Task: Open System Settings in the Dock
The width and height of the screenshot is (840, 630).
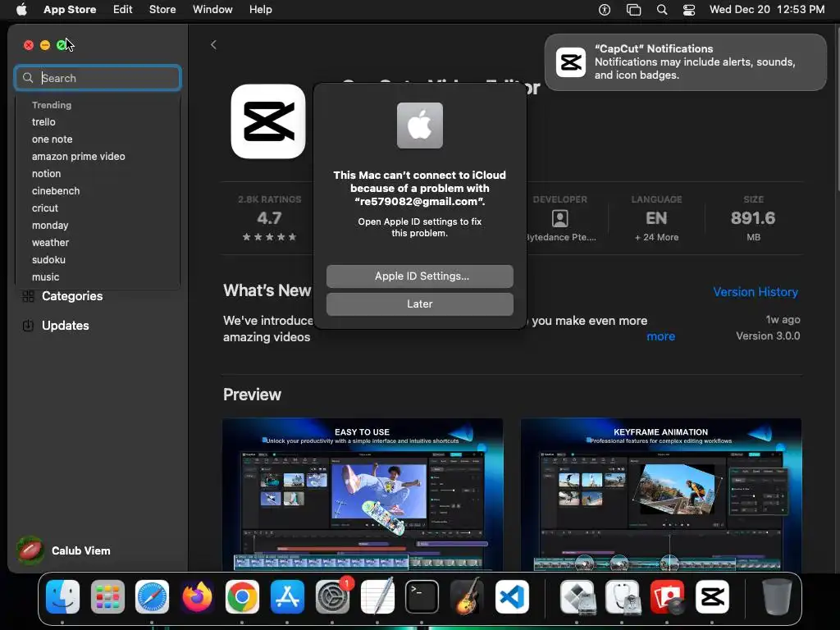Action: (x=332, y=597)
